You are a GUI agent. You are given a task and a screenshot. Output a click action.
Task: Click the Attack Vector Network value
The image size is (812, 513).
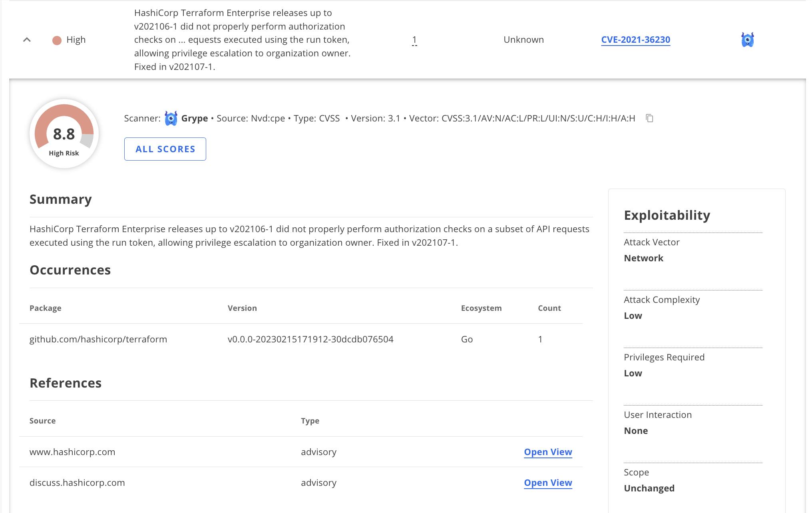(x=643, y=258)
